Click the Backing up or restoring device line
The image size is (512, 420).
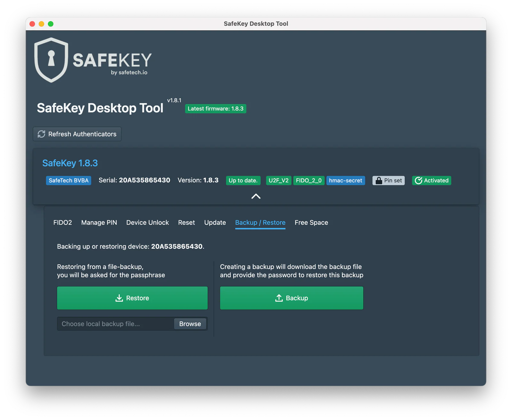131,246
